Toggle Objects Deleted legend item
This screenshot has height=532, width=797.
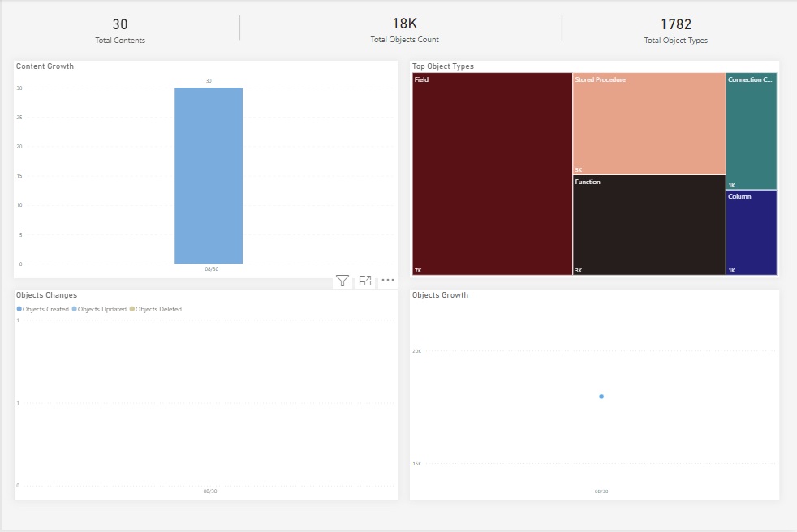(156, 309)
